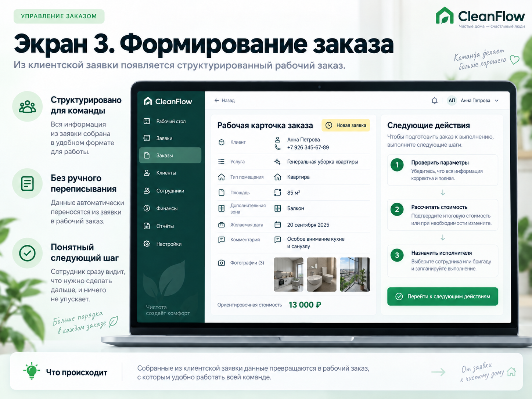
Task: Expand the Анна Петрова user menu chevron
Action: [497, 101]
